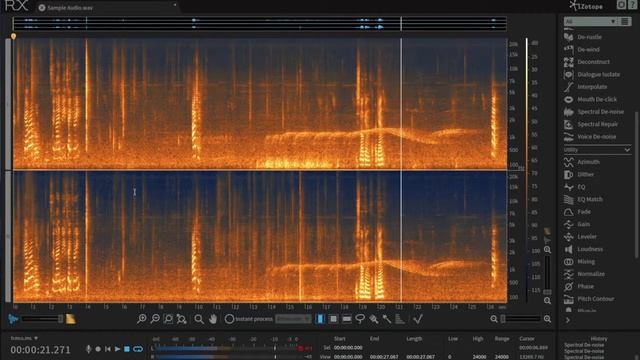Screen dimensions: 640x360
Task: Select the Frequency selection tool
Action: pyautogui.click(x=347, y=319)
